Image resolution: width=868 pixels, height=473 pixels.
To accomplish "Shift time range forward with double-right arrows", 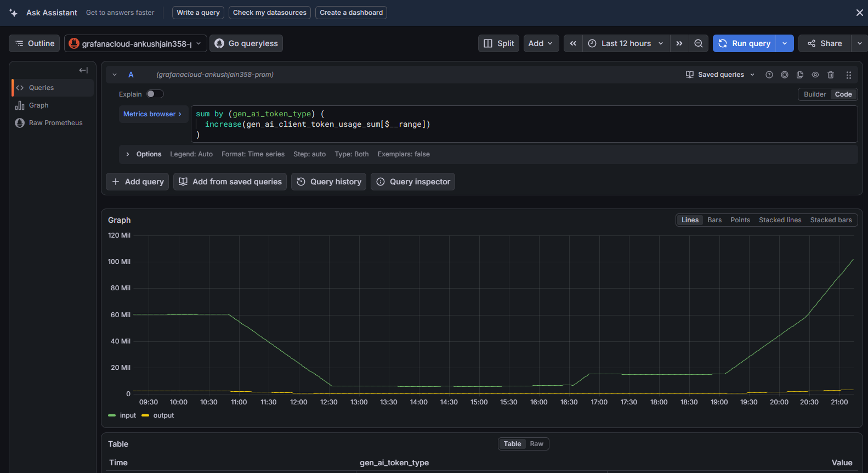I will click(679, 43).
